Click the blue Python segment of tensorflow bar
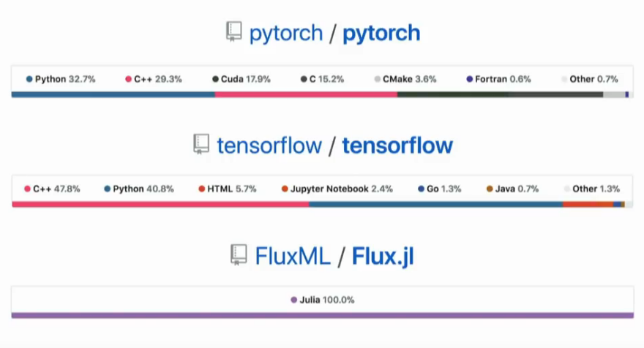 click(435, 205)
